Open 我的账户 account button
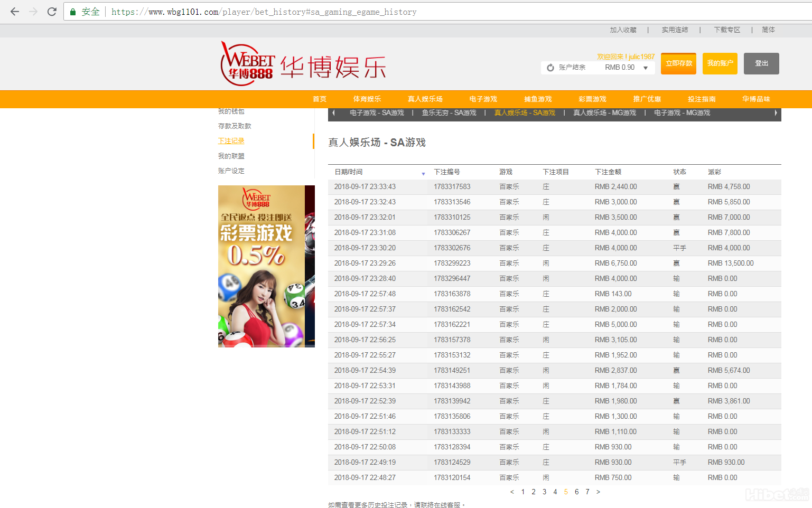This screenshot has width=812, height=508. click(x=720, y=63)
